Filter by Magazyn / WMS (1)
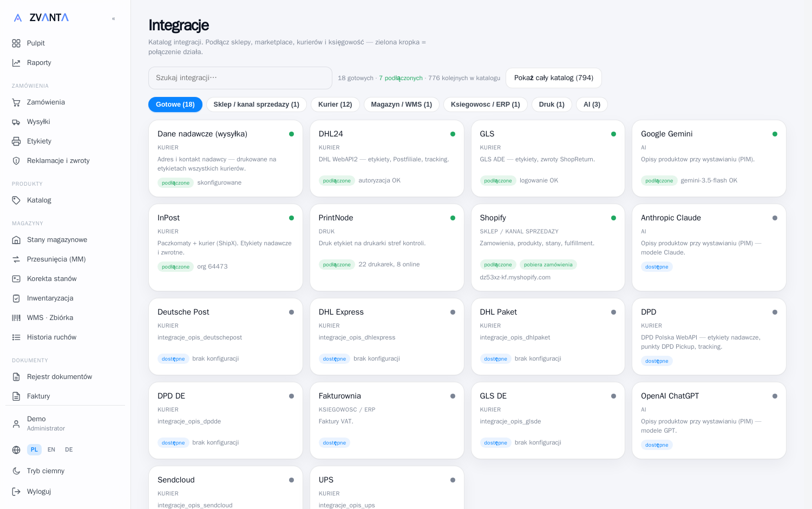Screen dimensions: 812x509 (x=402, y=105)
